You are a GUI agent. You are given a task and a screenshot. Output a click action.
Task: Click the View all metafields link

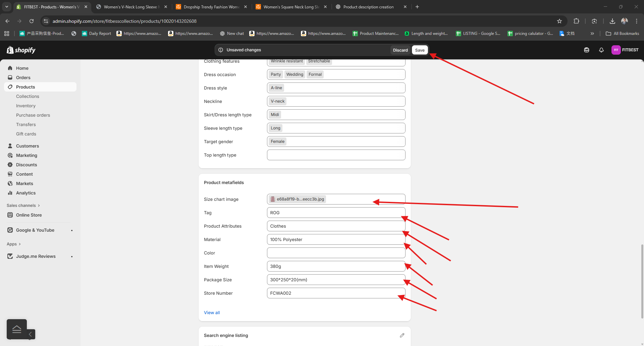(x=212, y=312)
